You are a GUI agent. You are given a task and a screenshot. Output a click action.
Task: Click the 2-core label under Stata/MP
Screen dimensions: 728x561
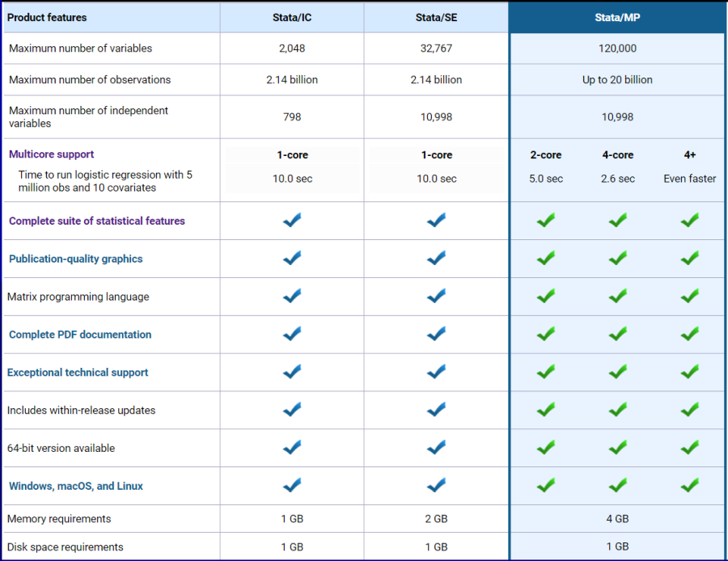click(546, 155)
